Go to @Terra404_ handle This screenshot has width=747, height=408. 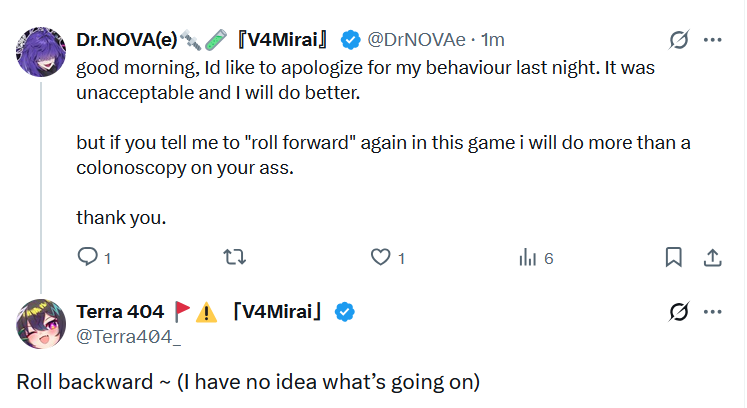point(128,336)
